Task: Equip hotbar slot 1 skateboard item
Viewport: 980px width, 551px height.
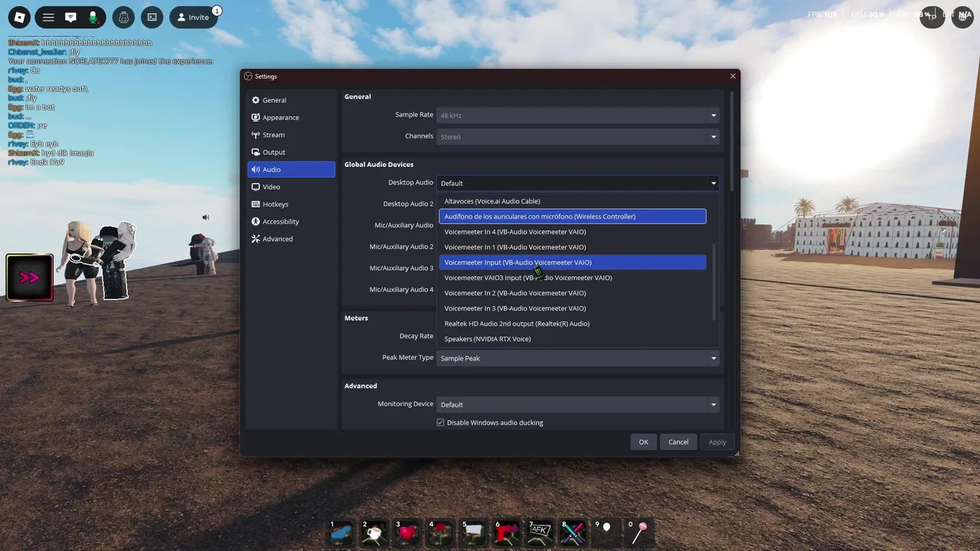Action: point(341,533)
